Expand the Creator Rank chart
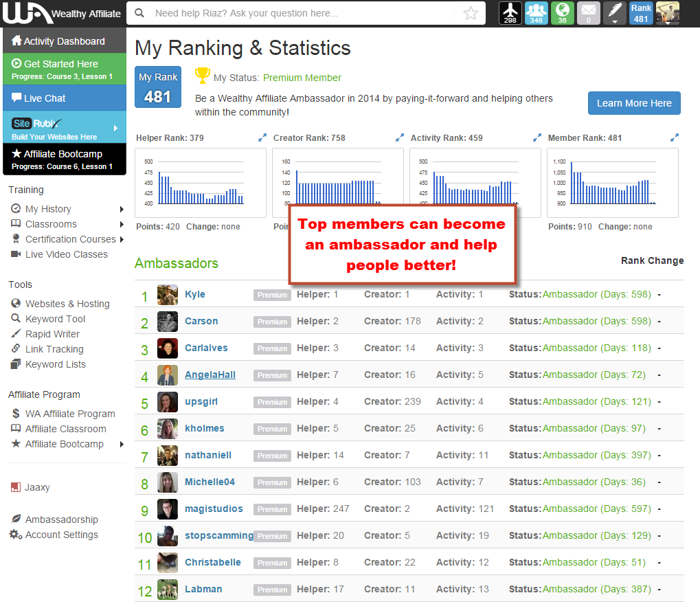Image resolution: width=700 pixels, height=602 pixels. pos(400,137)
